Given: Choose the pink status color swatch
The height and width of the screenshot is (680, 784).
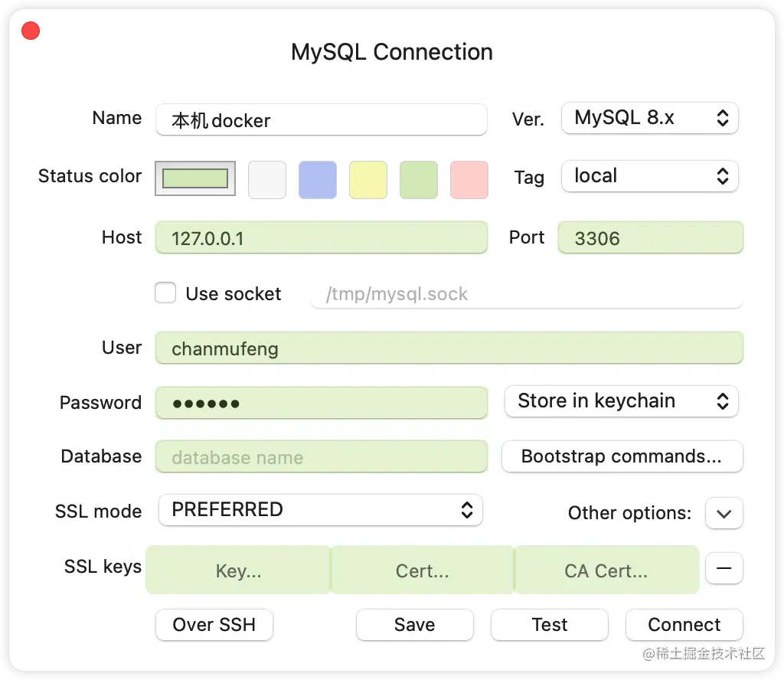Looking at the screenshot, I should (x=469, y=179).
